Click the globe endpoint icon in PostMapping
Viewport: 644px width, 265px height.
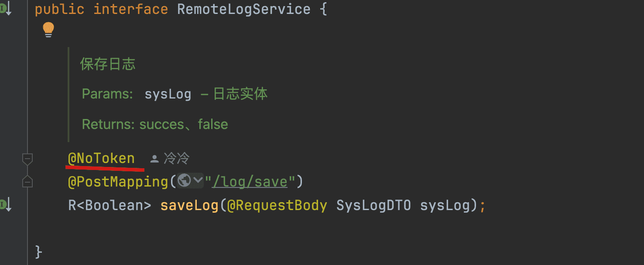pyautogui.click(x=185, y=181)
